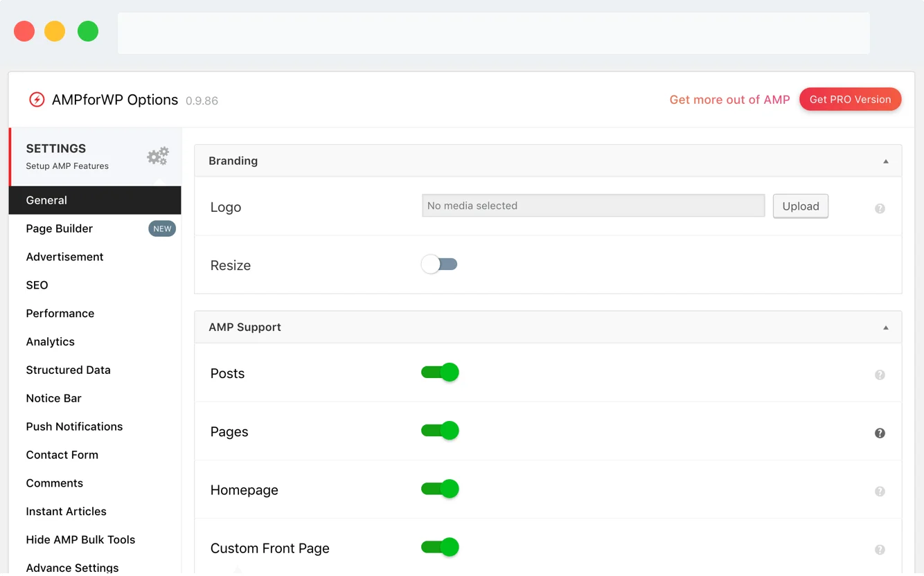924x576 pixels.
Task: Click the Get PRO Version button
Action: (x=851, y=99)
